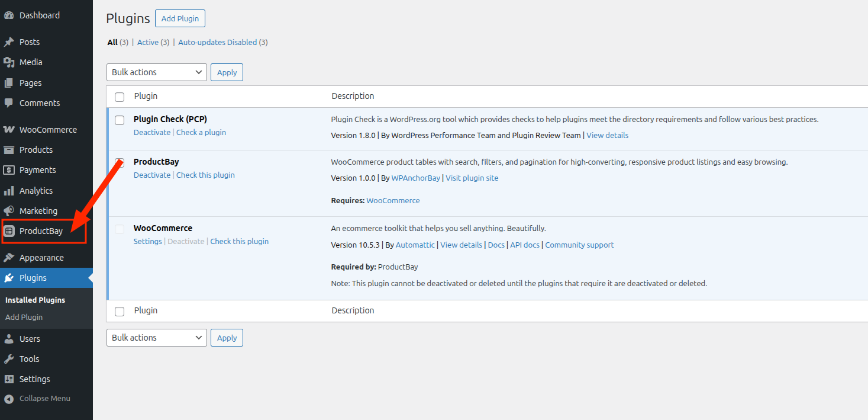Collapse the admin menu using arrow icon
Image resolution: width=868 pixels, height=420 pixels.
point(9,399)
